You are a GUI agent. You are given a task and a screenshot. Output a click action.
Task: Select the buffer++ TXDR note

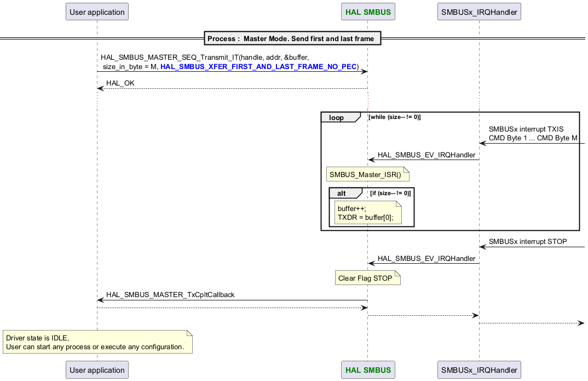point(368,213)
